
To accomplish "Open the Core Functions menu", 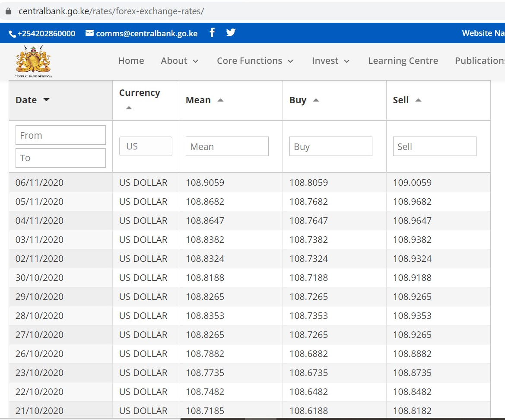I will pyautogui.click(x=250, y=61).
